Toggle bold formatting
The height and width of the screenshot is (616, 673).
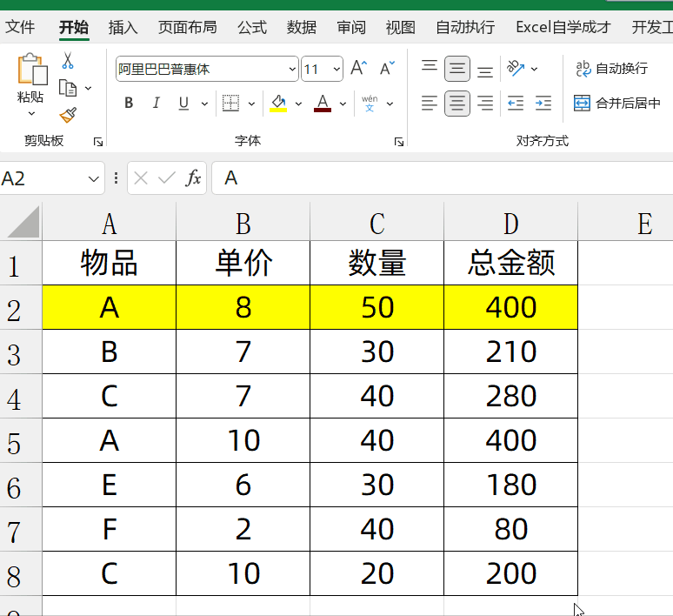pos(129,103)
